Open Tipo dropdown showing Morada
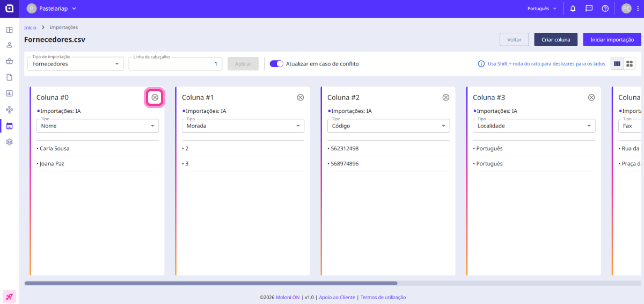The width and height of the screenshot is (644, 304). coord(243,126)
